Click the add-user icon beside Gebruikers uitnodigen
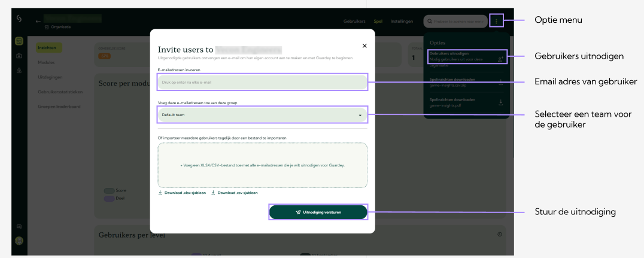The image size is (644, 258). [501, 59]
